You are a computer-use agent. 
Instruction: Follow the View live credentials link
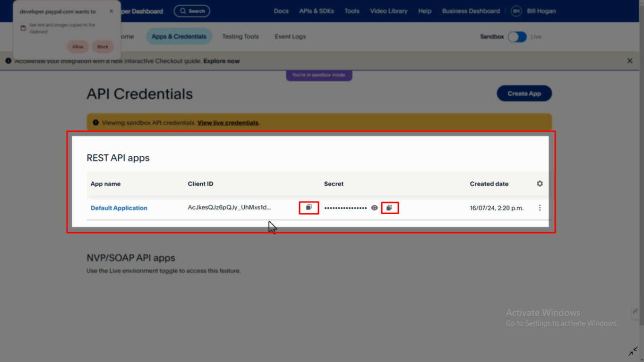coord(228,123)
